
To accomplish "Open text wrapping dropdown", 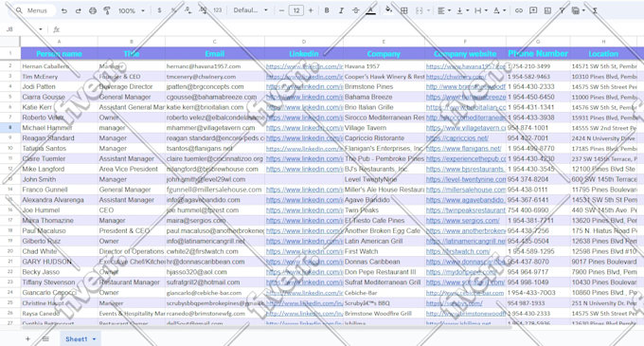I will pos(480,10).
